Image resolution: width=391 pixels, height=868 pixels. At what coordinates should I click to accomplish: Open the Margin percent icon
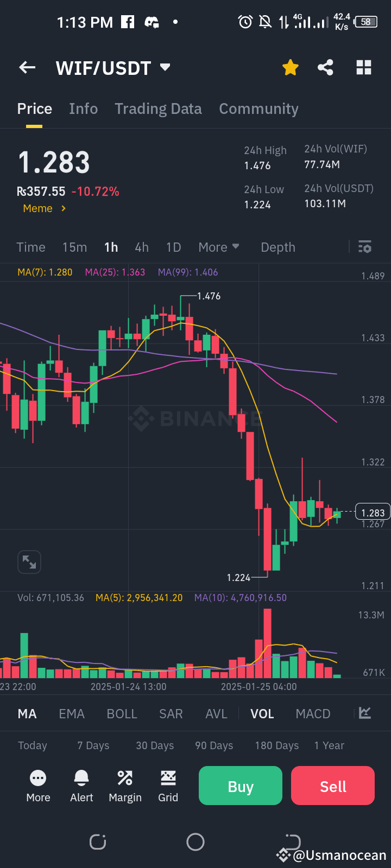125,778
